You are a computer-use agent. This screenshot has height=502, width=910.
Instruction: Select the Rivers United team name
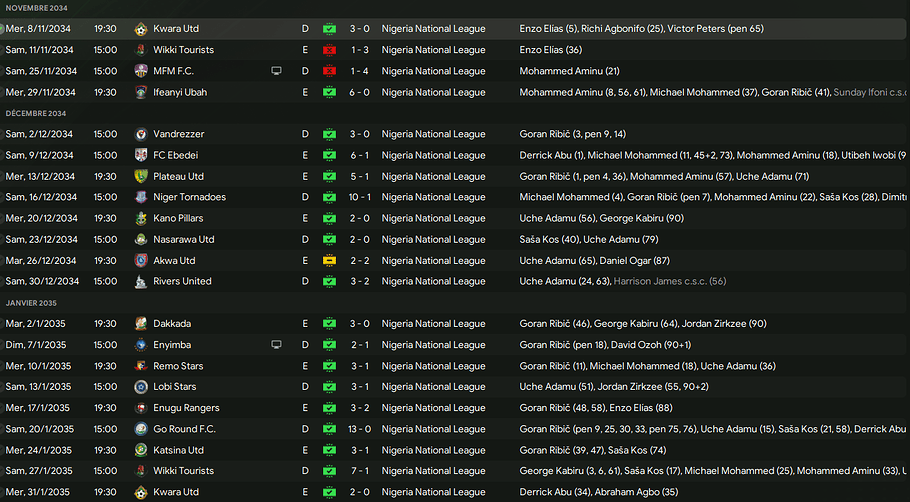coord(182,282)
